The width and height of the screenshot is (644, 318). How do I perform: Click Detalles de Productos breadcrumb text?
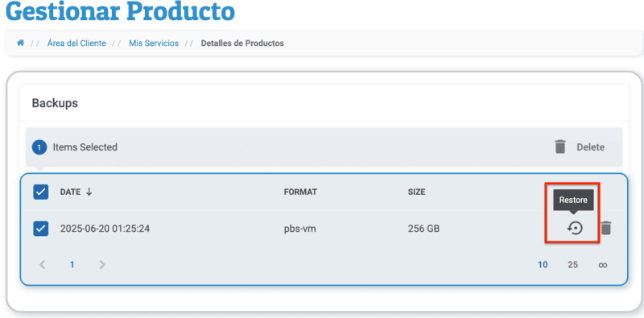pyautogui.click(x=242, y=43)
